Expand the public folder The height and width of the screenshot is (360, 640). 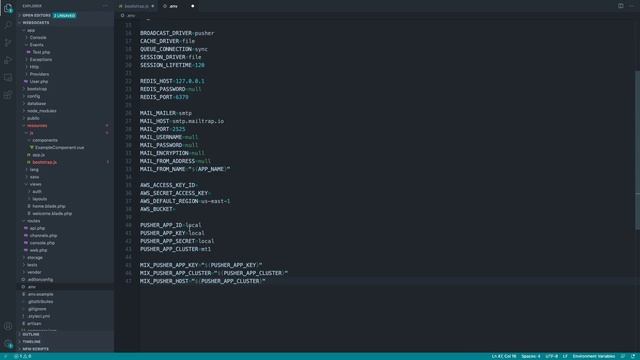64,118
